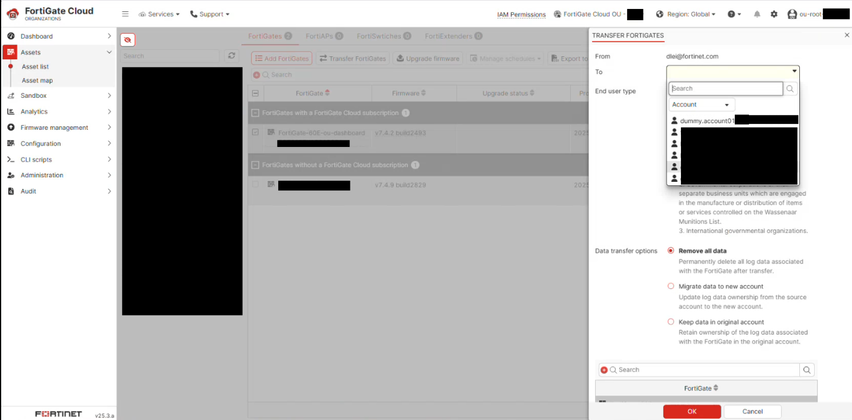Click the Cancel button
This screenshot has width=852, height=420.
[x=753, y=411]
